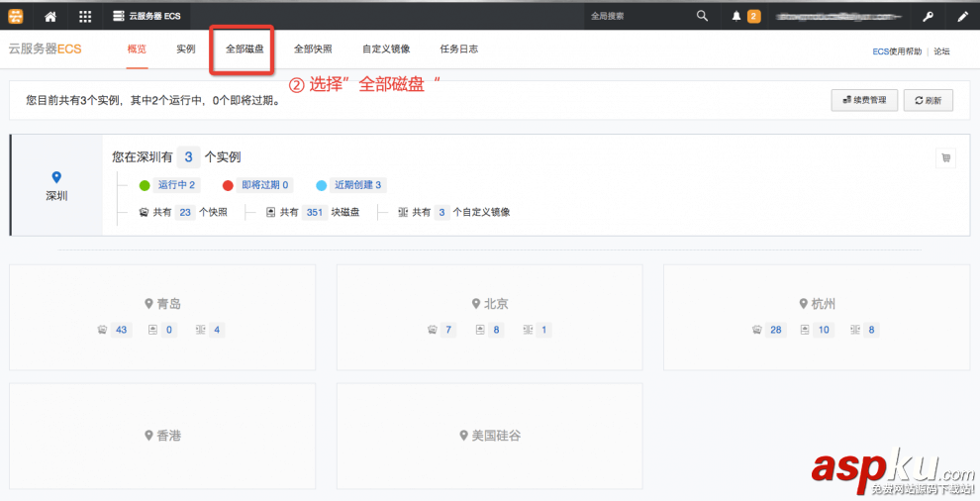Image resolution: width=980 pixels, height=501 pixels.
Task: Click the 即将过期 0 status link
Action: [x=265, y=185]
